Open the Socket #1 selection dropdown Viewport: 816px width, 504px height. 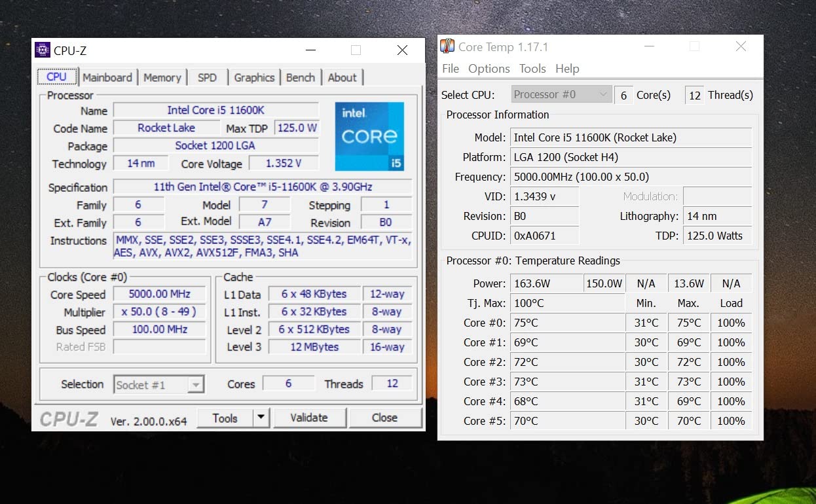159,385
